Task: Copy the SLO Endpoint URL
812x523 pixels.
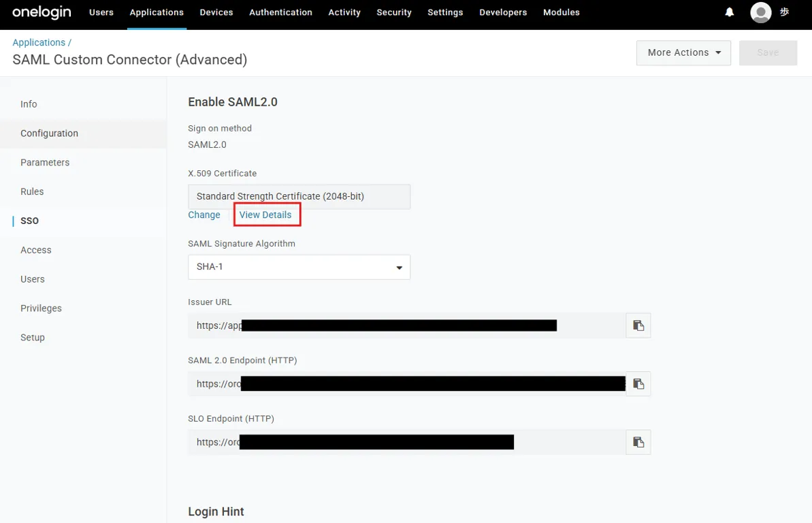Action: (638, 442)
